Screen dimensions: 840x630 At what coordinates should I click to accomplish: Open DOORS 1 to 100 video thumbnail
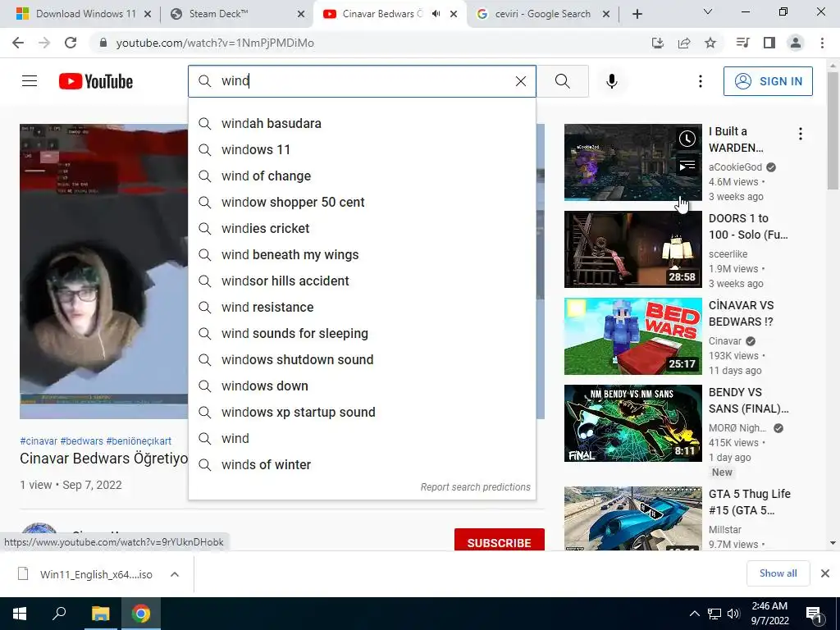pyautogui.click(x=632, y=249)
